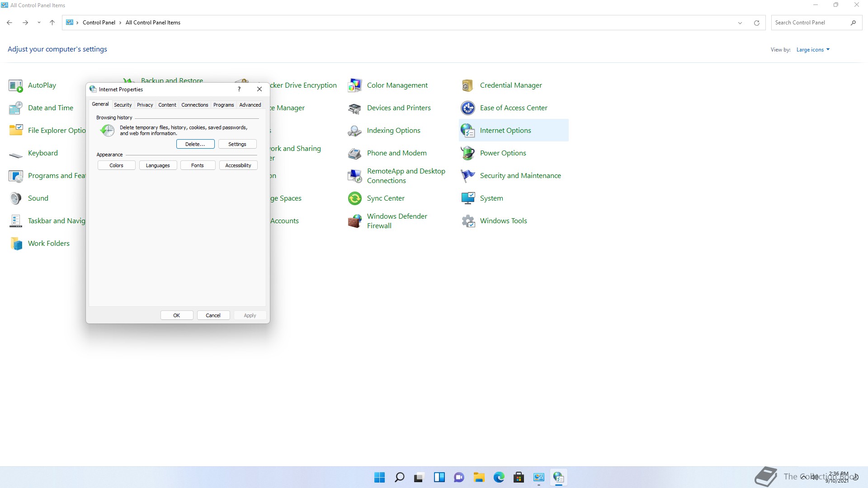Open Phone and Modem icon

coord(354,153)
